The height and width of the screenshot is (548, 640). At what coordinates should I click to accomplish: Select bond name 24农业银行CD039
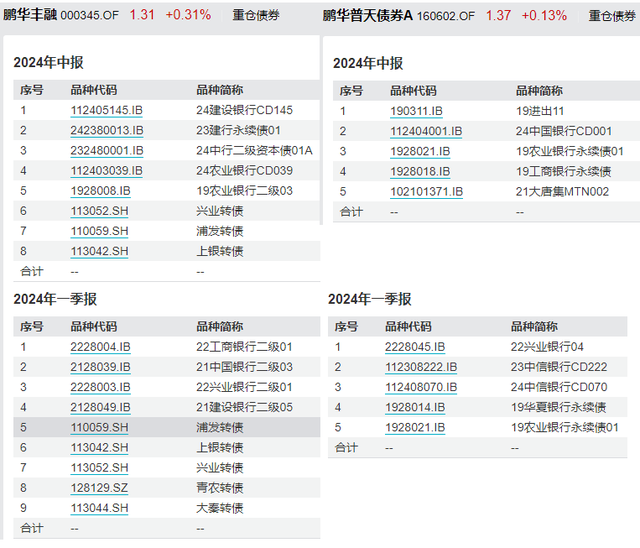[x=244, y=171]
